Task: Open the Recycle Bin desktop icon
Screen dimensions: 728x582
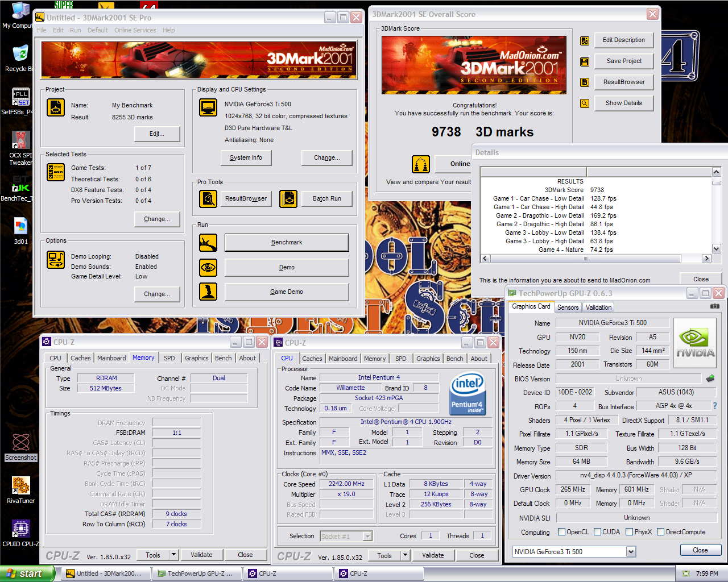Action: pos(20,59)
